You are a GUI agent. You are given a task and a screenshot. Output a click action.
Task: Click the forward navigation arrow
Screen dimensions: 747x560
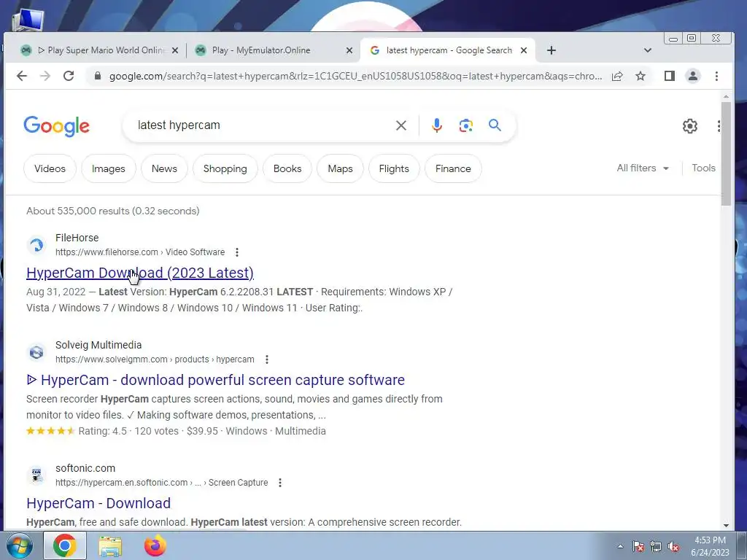click(x=45, y=76)
